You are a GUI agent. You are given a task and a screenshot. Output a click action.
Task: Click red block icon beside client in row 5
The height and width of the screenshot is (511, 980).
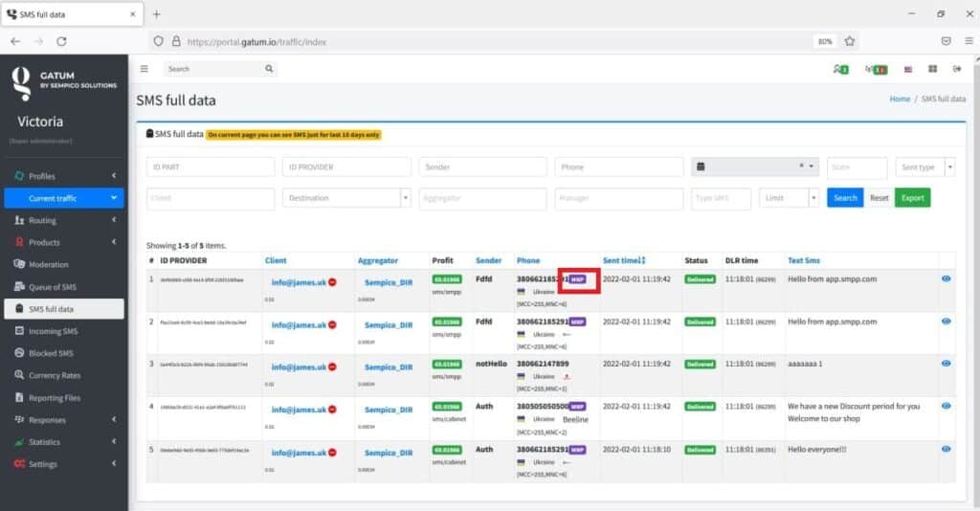332,453
